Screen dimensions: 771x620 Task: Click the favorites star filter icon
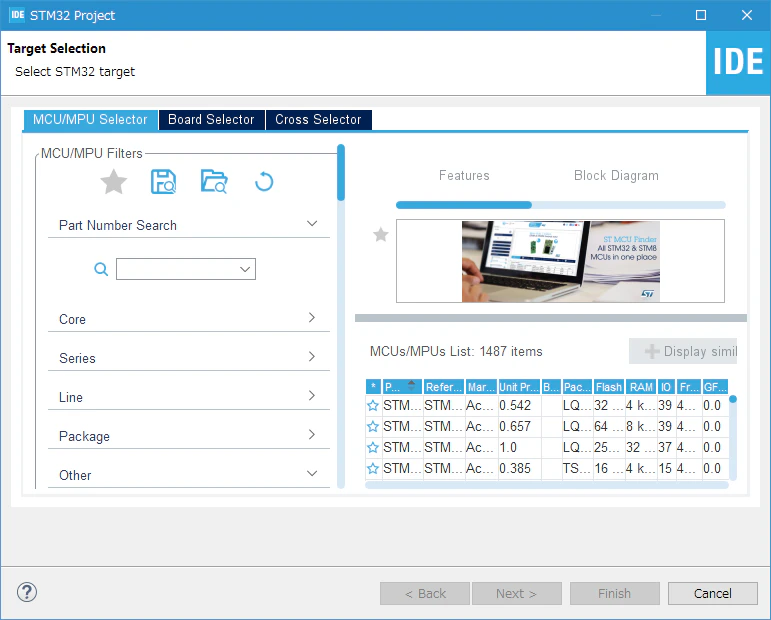pos(114,181)
